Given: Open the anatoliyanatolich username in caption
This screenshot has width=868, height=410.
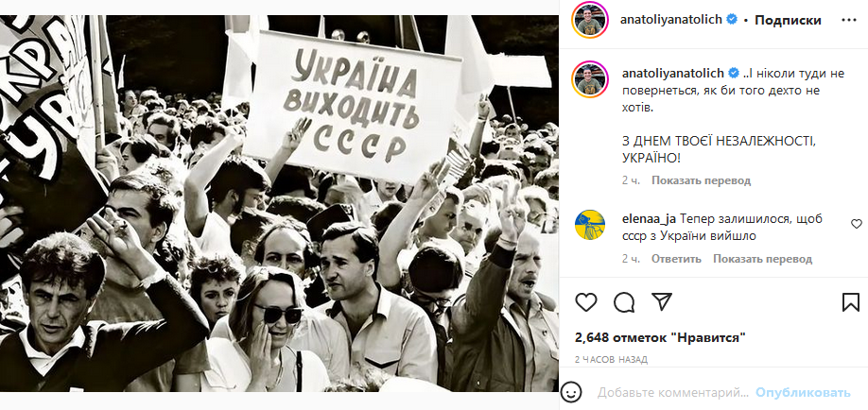Looking at the screenshot, I should (x=672, y=74).
